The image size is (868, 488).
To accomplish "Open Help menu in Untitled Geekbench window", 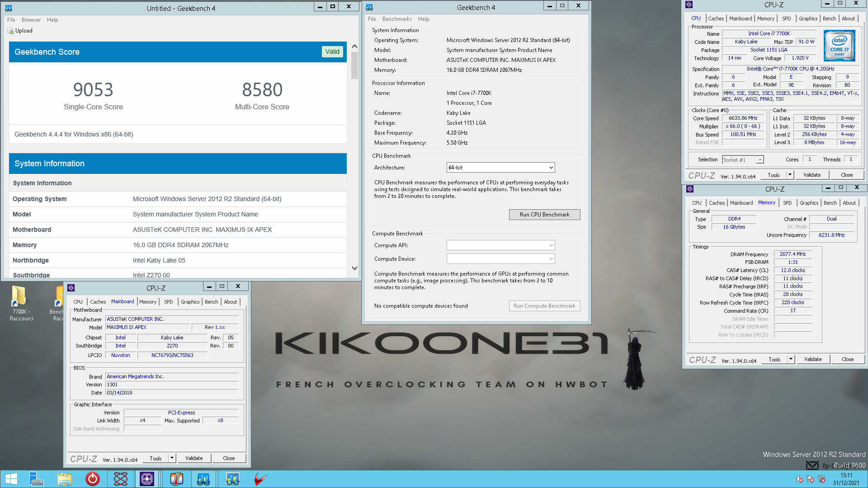I will (52, 20).
